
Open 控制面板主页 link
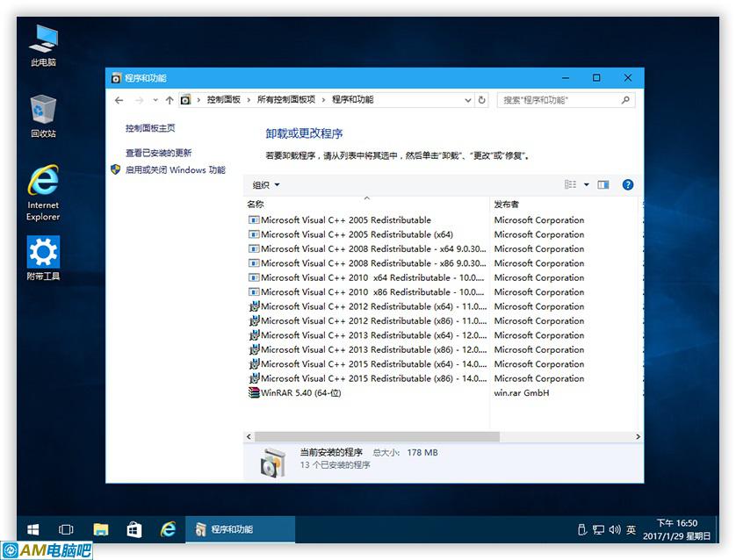[150, 128]
